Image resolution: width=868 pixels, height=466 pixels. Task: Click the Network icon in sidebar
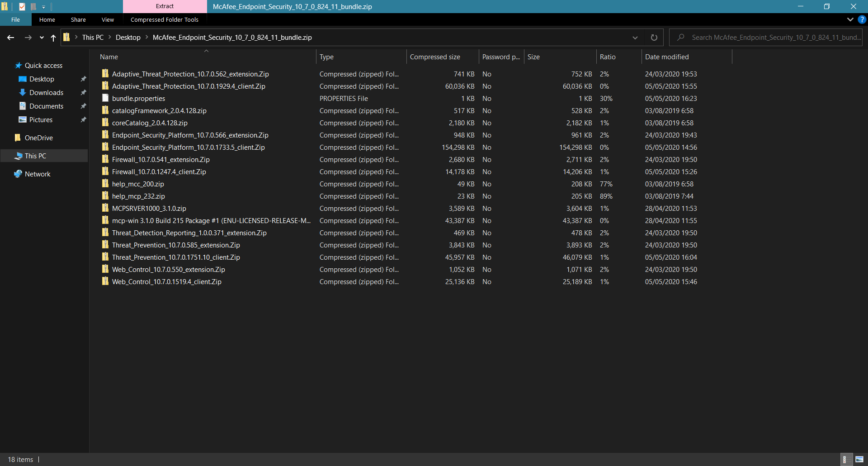(18, 174)
